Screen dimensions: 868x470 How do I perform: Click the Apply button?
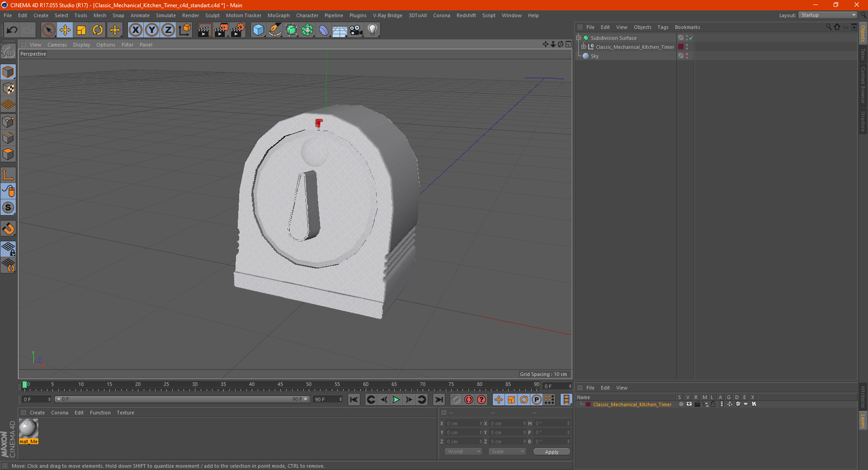tap(552, 451)
